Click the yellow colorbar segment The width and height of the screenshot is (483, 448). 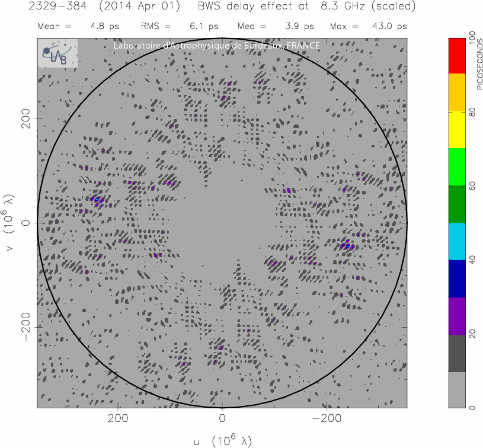[457, 130]
